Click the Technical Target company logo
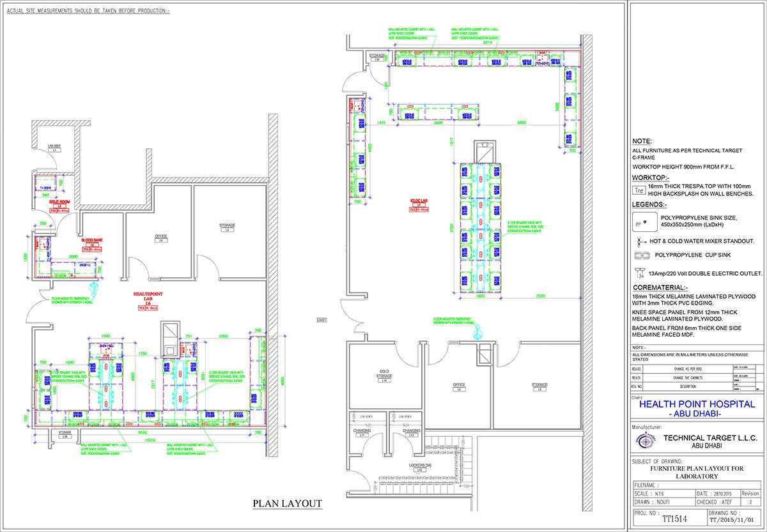Screen dimensions: 767x532 [x=646, y=441]
